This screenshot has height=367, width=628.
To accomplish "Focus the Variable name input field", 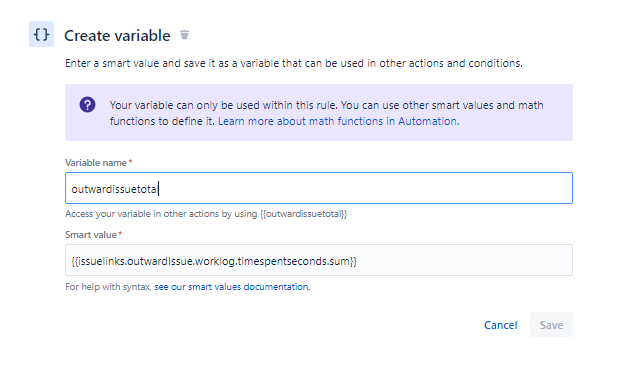I will [319, 188].
